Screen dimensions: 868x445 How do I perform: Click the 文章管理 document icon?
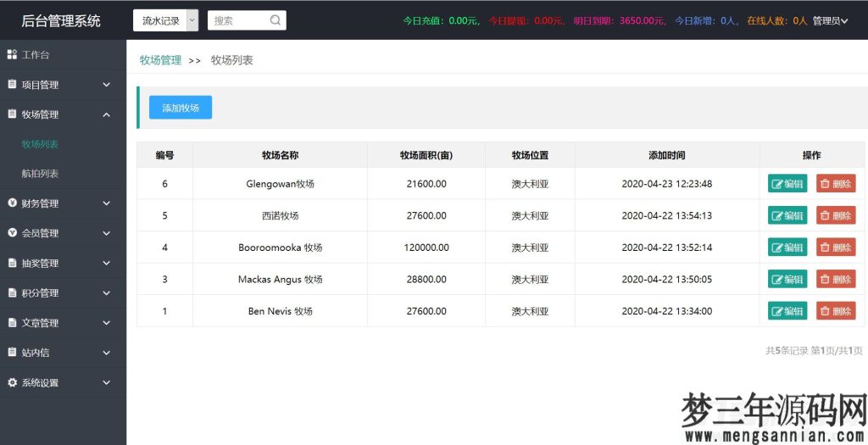coord(12,323)
